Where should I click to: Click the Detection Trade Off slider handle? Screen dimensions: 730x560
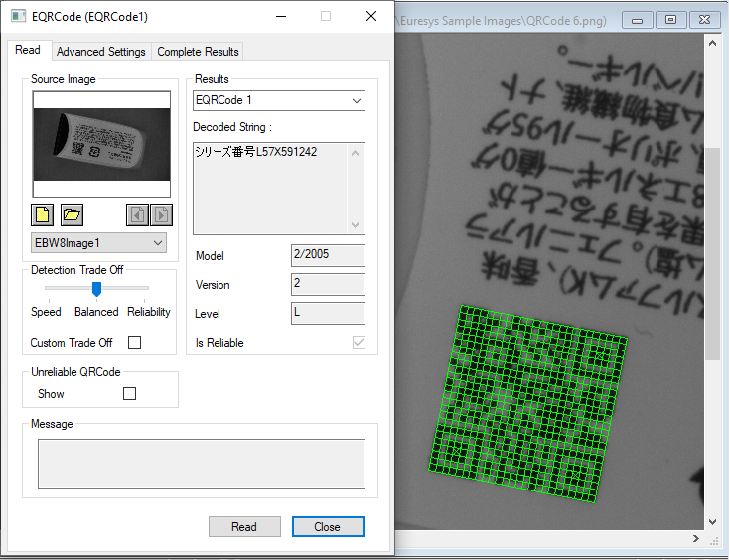pos(96,289)
